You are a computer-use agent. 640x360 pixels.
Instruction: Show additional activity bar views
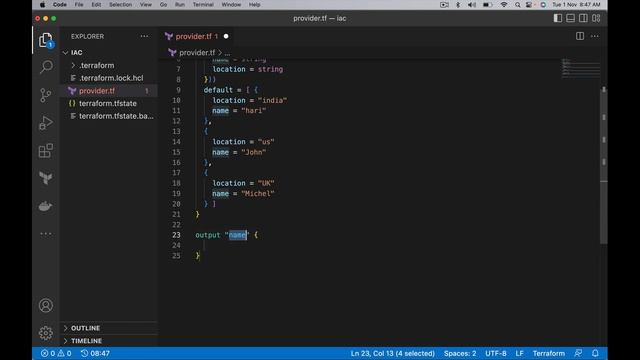(46, 234)
